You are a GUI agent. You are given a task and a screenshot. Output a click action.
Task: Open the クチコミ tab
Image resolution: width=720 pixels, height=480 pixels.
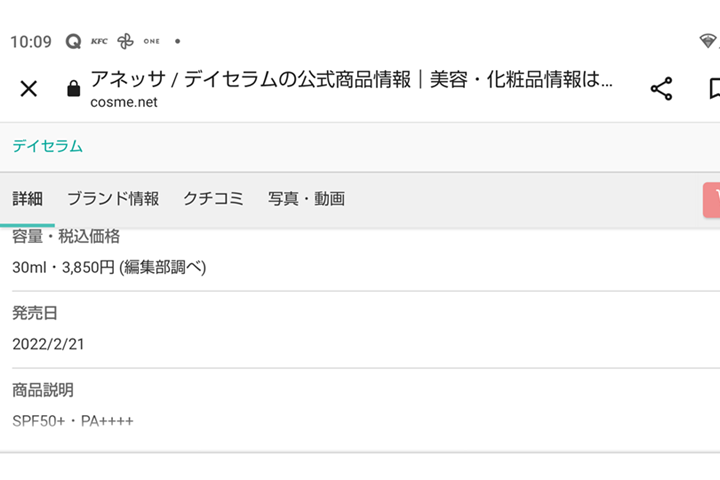pos(213,199)
